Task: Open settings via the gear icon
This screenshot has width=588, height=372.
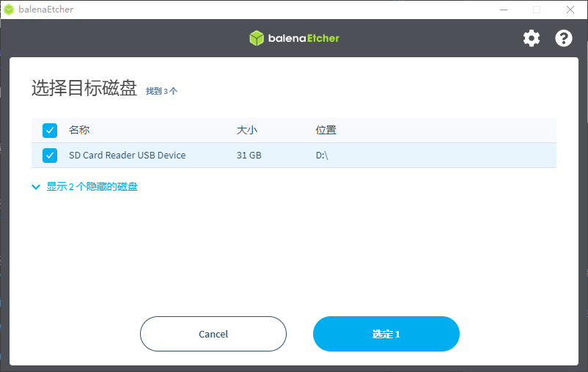Action: coord(532,38)
